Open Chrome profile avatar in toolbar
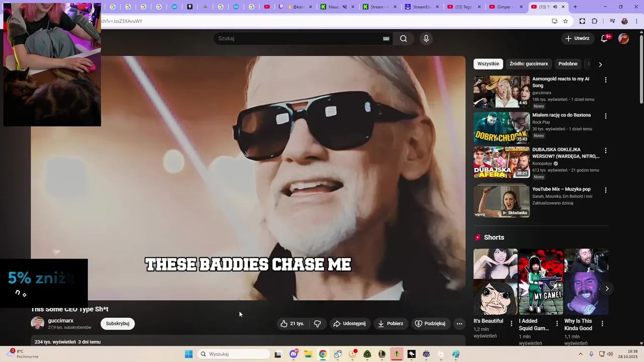Viewport: 644px width, 362px height. pyautogui.click(x=624, y=21)
